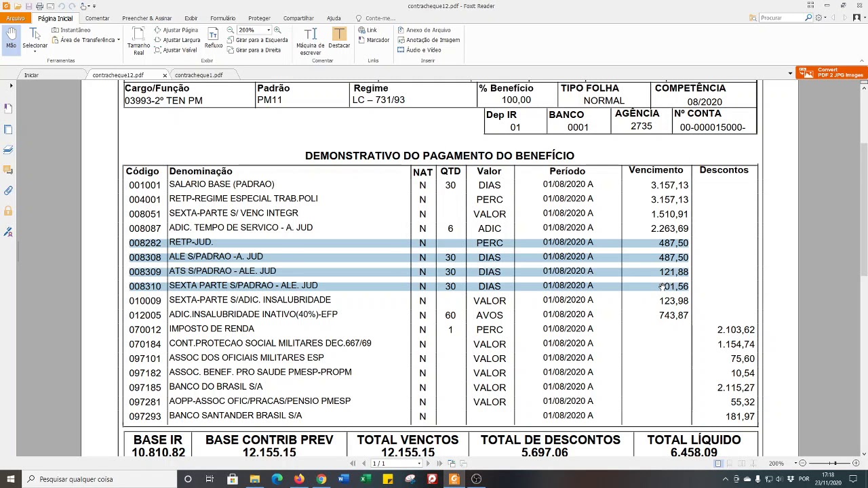
Task: Click the zoom in plus button in status bar
Action: click(x=856, y=464)
